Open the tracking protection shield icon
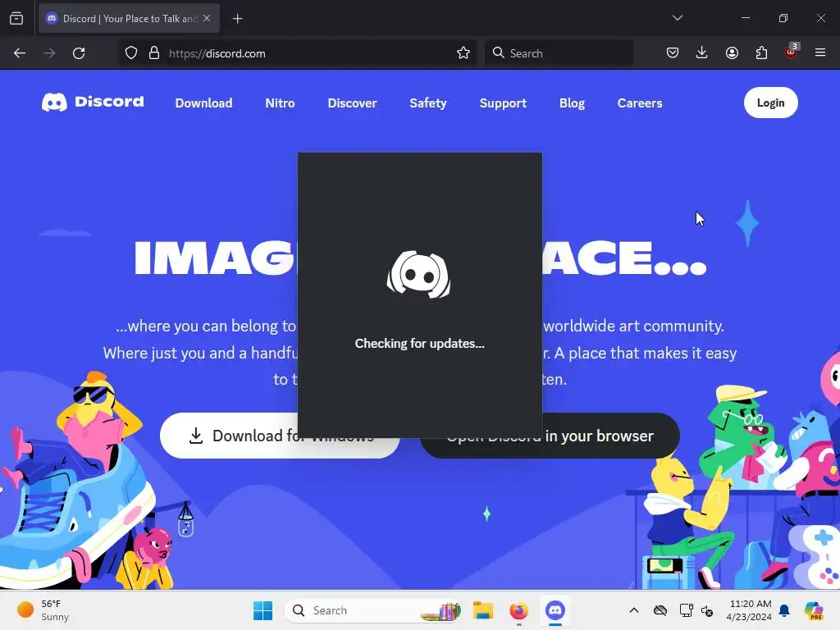Image resolution: width=840 pixels, height=630 pixels. (131, 53)
